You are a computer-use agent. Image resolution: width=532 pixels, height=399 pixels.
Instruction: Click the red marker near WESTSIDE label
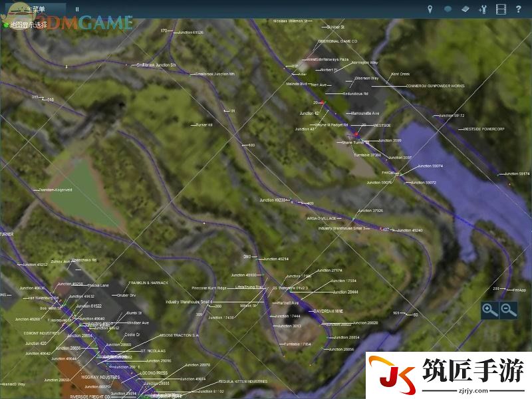click(x=356, y=134)
